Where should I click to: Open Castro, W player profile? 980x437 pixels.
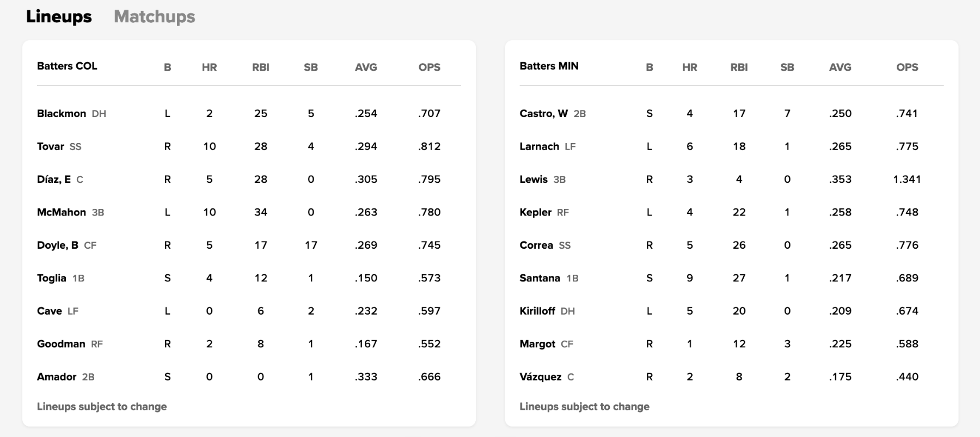[x=543, y=114]
